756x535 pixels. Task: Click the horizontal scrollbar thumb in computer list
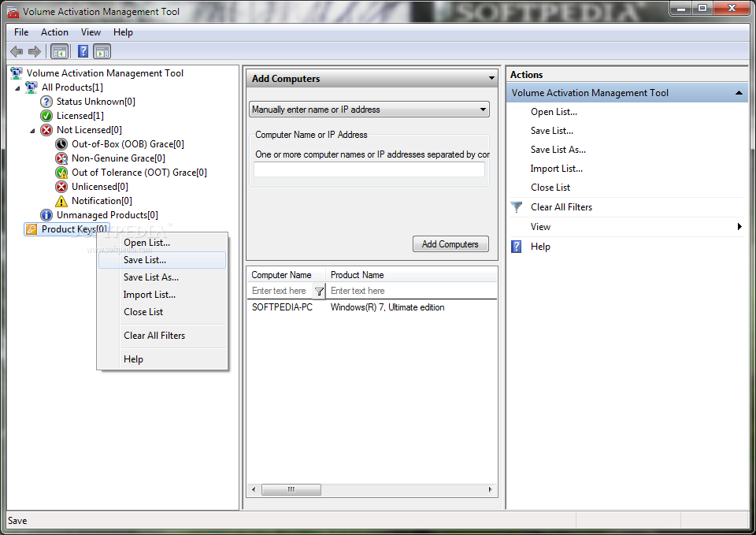(x=291, y=489)
